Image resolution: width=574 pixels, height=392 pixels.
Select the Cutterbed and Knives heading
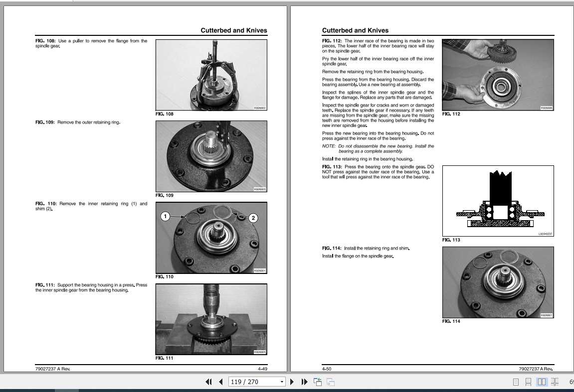click(355, 30)
